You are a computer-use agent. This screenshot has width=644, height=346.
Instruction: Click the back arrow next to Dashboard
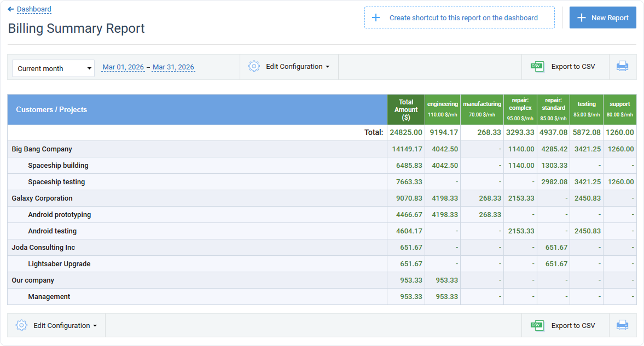coord(10,9)
